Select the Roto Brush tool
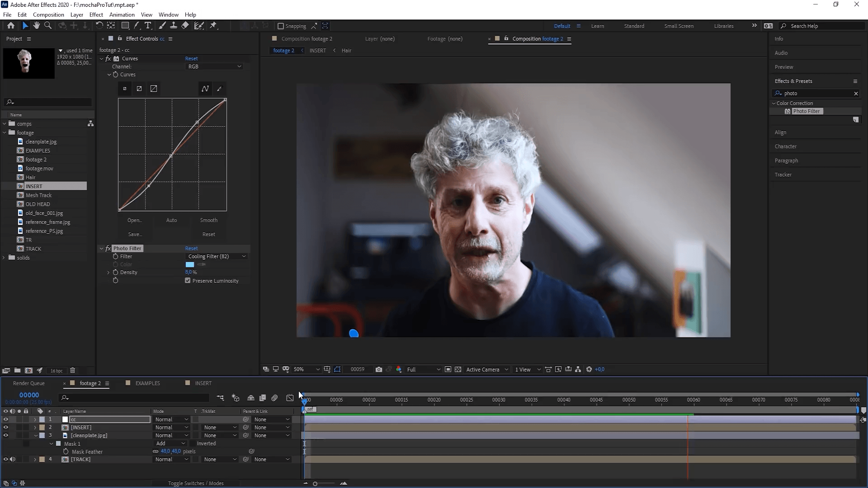 click(198, 26)
